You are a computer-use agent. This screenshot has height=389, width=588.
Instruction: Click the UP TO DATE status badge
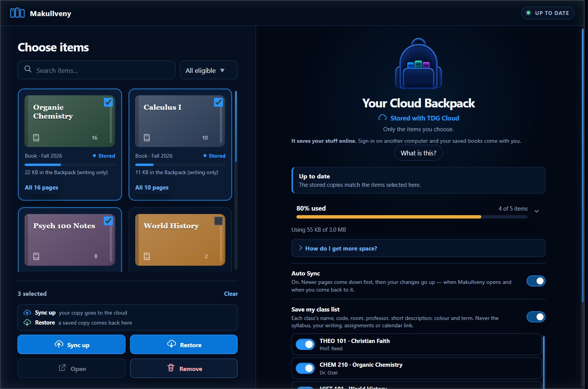tap(547, 13)
